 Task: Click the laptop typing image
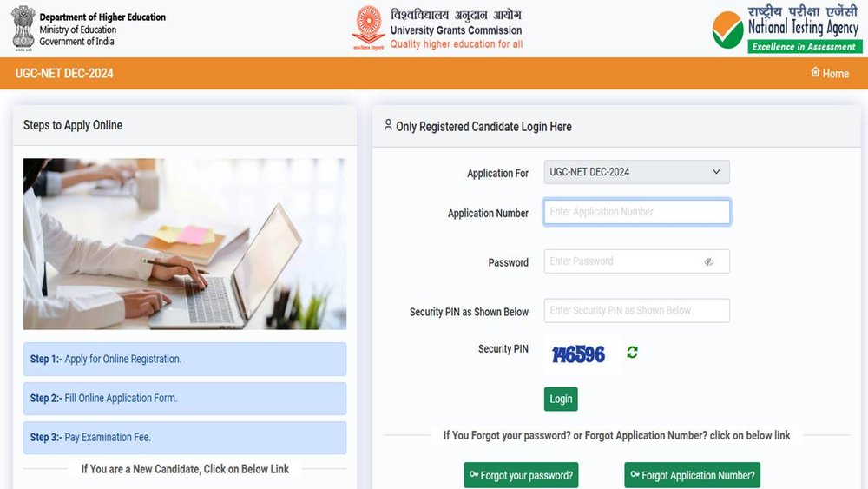[x=185, y=244]
